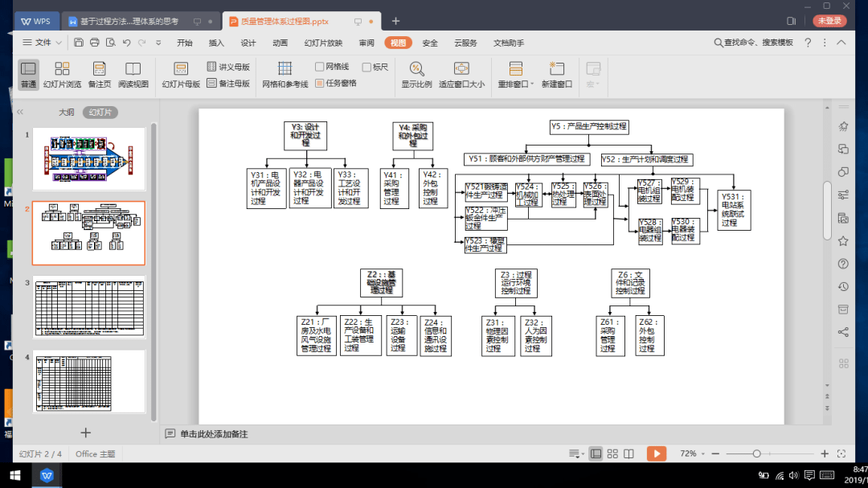
Task: Start slideshow with orange play button
Action: pos(657,453)
